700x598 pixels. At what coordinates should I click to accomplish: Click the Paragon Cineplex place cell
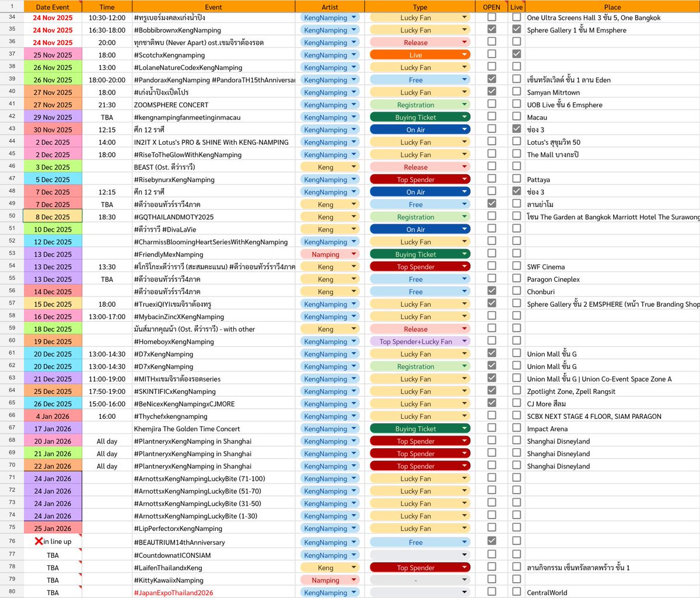click(x=612, y=279)
